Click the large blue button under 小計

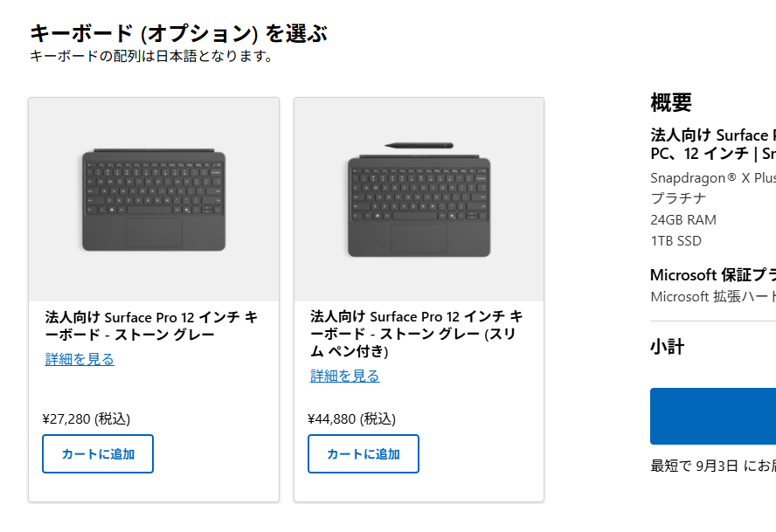tap(713, 416)
